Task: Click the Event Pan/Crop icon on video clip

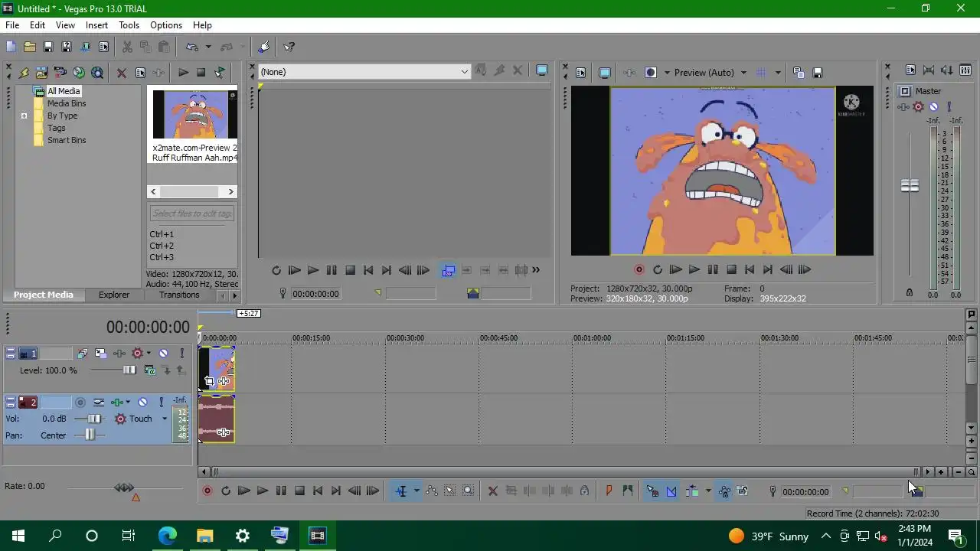Action: (x=209, y=381)
